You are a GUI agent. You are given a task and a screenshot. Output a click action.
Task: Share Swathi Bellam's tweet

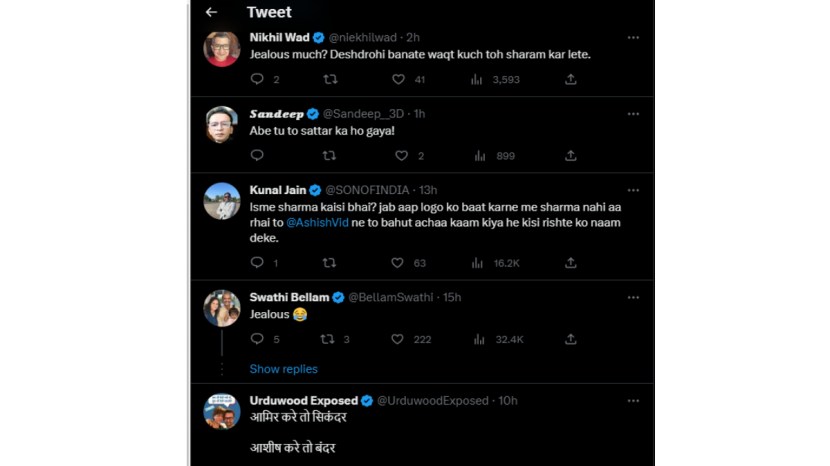coord(571,340)
